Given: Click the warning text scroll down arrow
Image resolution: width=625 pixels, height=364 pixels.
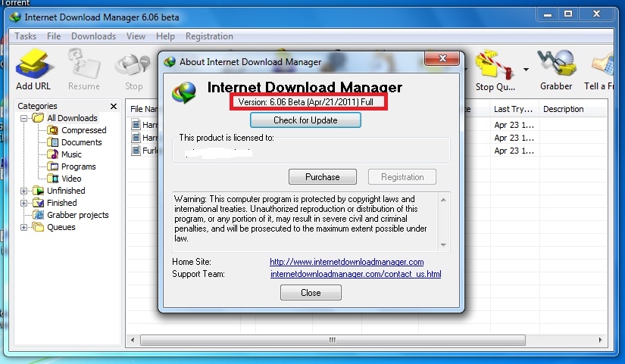Looking at the screenshot, I should tap(443, 245).
